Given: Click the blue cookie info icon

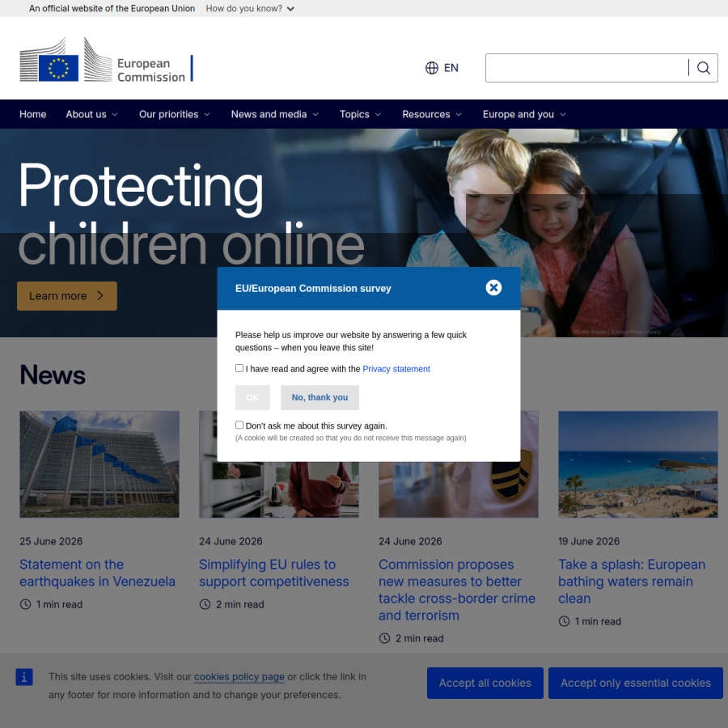Looking at the screenshot, I should point(24,677).
